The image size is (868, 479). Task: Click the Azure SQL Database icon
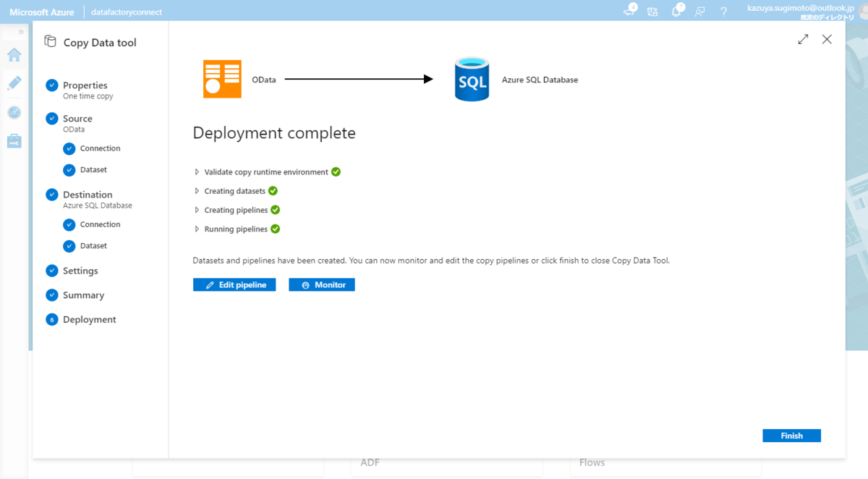click(x=472, y=80)
